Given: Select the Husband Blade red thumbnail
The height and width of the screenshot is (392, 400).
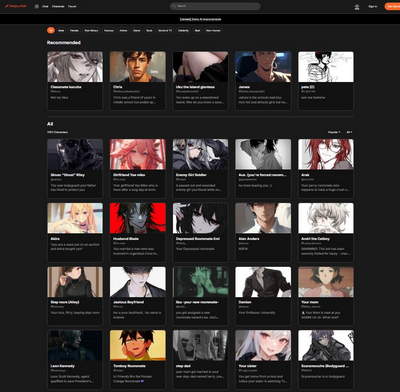Looking at the screenshot, I should (138, 218).
